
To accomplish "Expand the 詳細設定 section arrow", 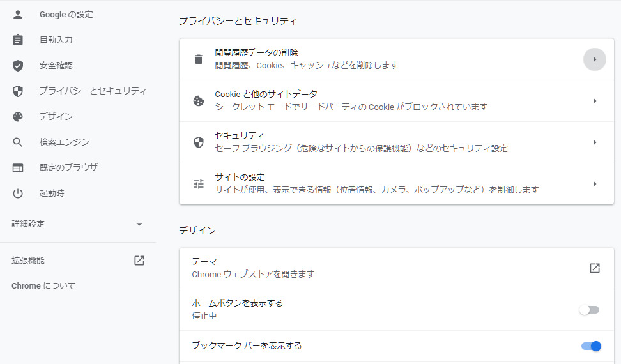I will tap(139, 224).
